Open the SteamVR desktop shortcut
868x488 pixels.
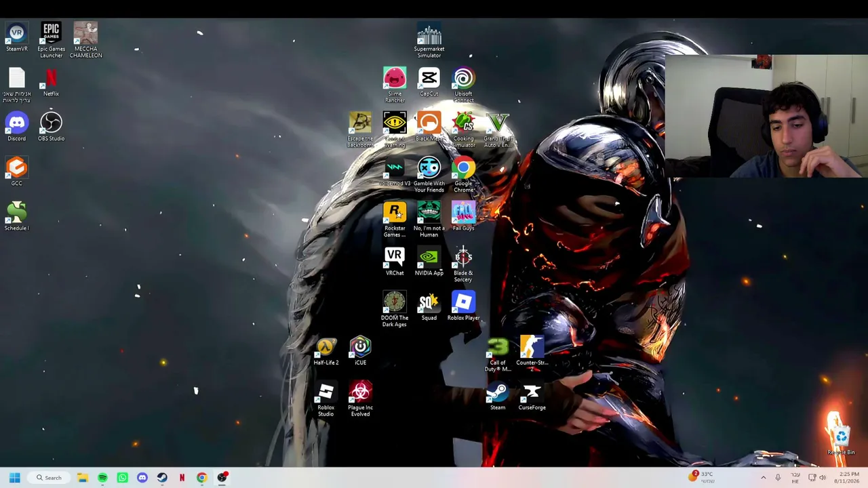pos(16,38)
